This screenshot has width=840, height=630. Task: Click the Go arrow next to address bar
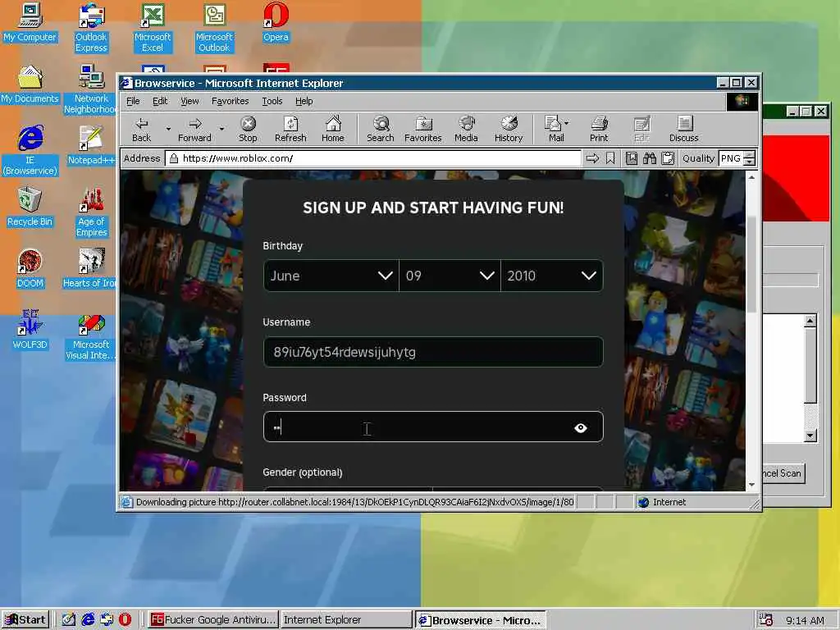pos(592,158)
